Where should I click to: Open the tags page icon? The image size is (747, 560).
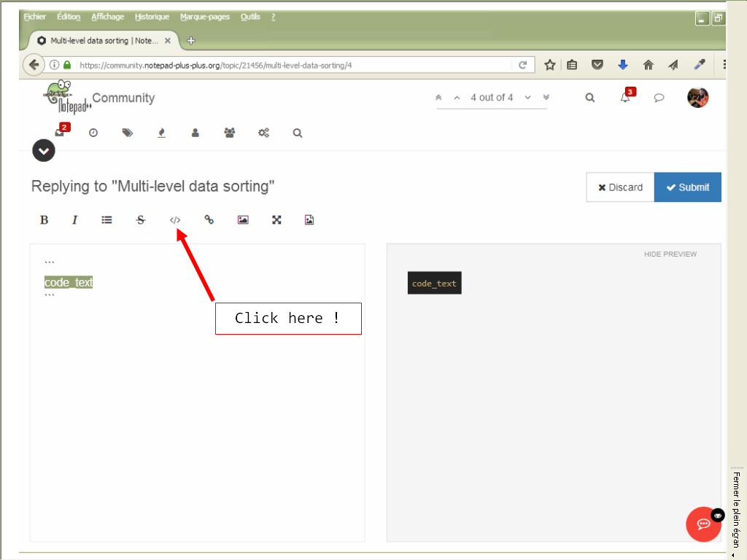pos(127,133)
